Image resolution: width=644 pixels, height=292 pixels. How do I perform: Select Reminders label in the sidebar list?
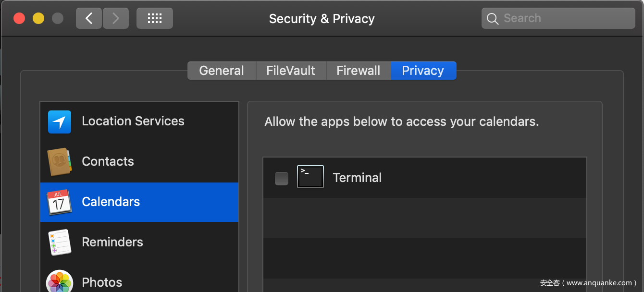point(112,242)
